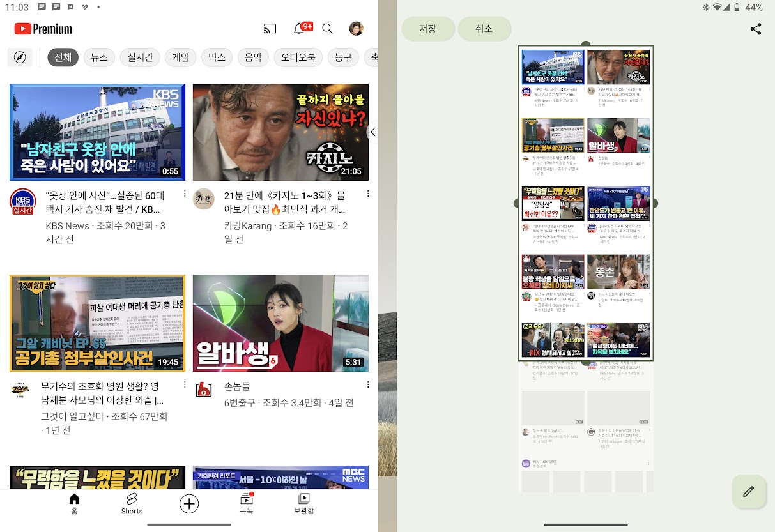Open 공기총 청부살인사건 video thumbnail
Screen dimensions: 775x532
coord(97,323)
